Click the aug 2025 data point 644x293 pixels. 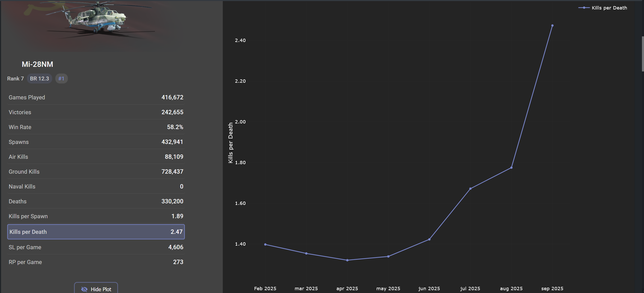(x=511, y=168)
